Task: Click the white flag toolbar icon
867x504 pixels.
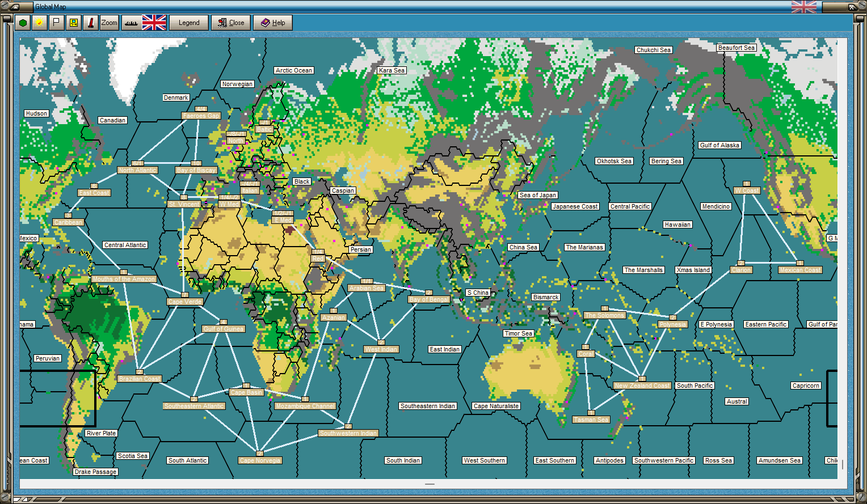Action: pyautogui.click(x=56, y=23)
